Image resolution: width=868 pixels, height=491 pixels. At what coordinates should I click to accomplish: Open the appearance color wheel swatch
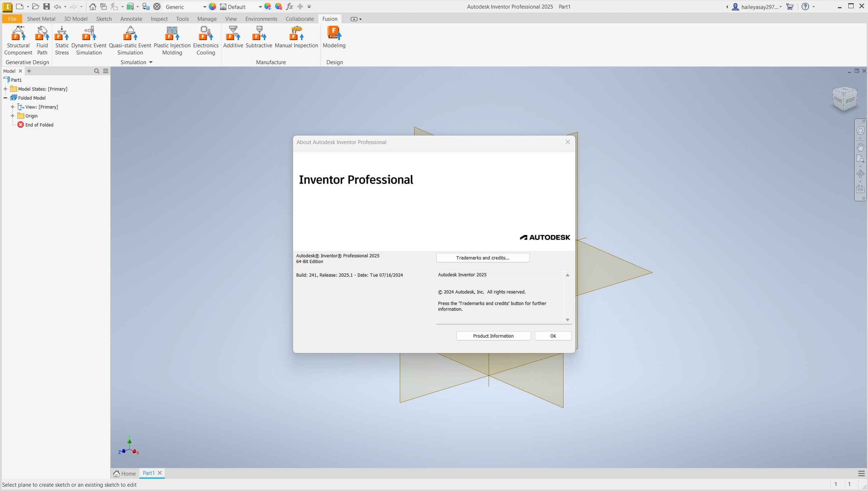click(212, 6)
